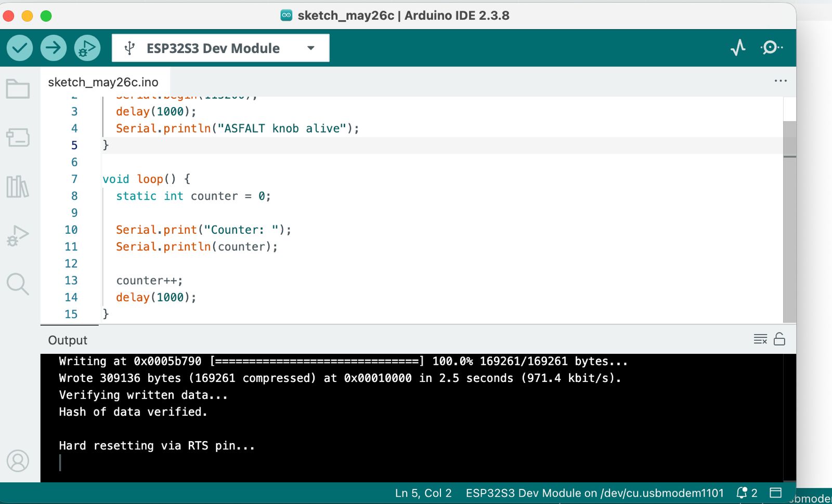832x504 pixels.
Task: Click 'Verifying written data...' output line
Action: click(144, 395)
